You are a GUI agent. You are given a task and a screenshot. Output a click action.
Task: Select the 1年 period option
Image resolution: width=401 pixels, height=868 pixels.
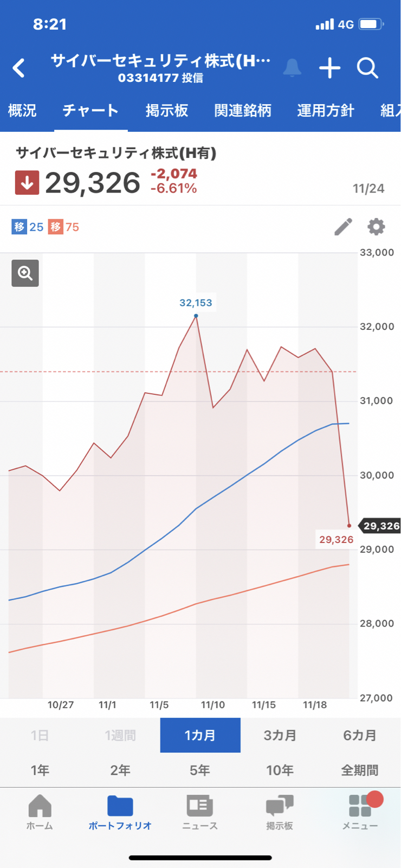pyautogui.click(x=40, y=770)
